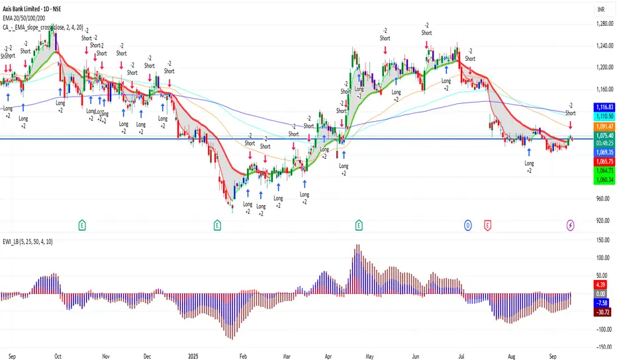This screenshot has height=364, width=617.
Task: Click the Nov label on time axis
Action: click(106, 357)
